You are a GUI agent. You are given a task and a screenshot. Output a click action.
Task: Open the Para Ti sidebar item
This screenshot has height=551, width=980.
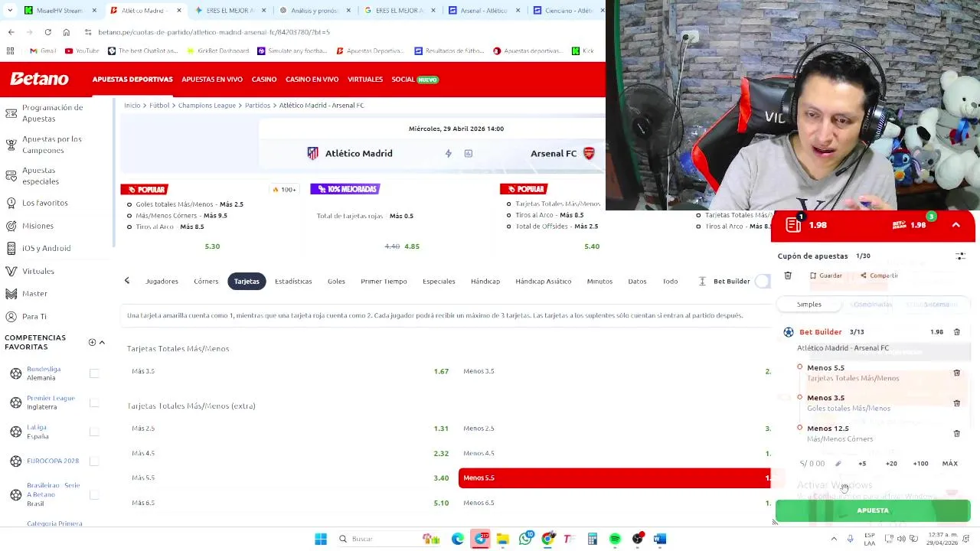(x=34, y=316)
